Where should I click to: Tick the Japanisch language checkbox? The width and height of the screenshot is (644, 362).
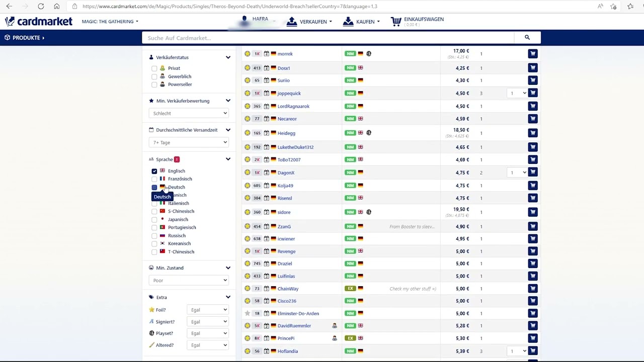tap(154, 219)
